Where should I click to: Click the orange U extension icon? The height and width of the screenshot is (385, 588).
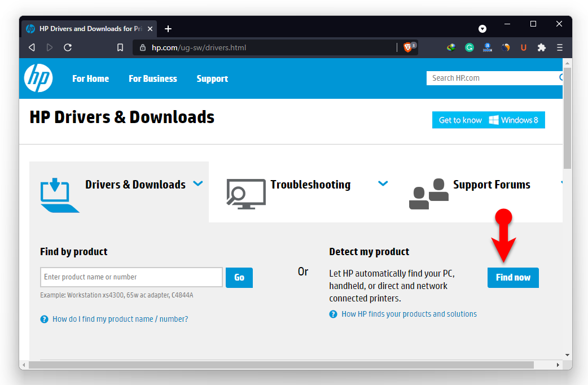pos(524,48)
